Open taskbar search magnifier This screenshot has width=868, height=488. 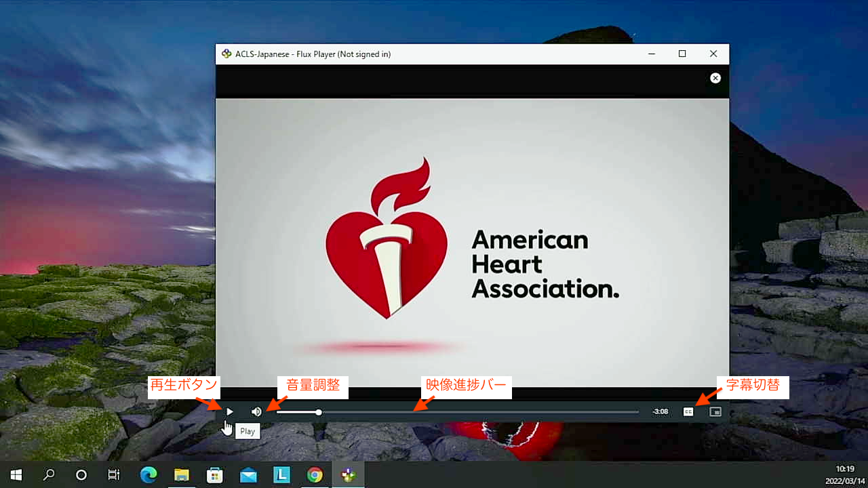49,474
